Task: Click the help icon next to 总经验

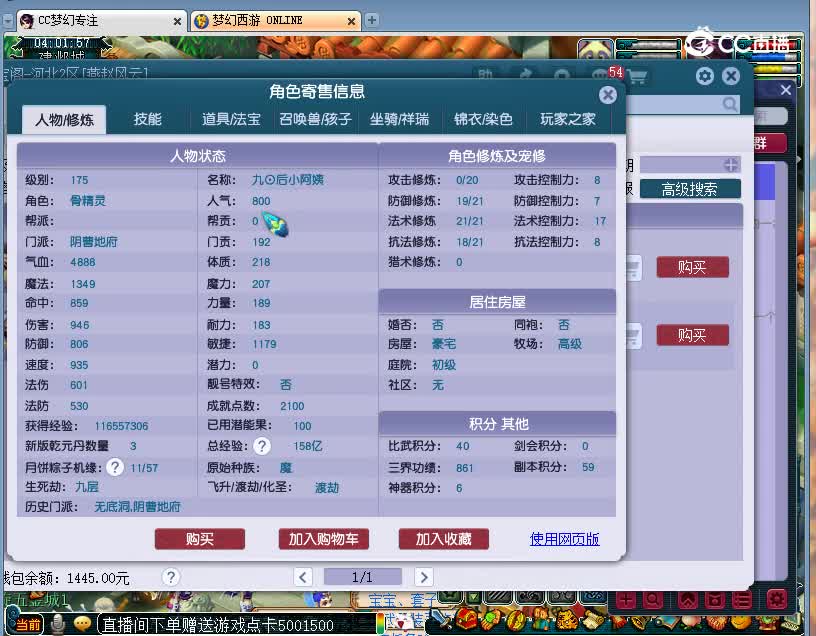Action: [x=262, y=446]
